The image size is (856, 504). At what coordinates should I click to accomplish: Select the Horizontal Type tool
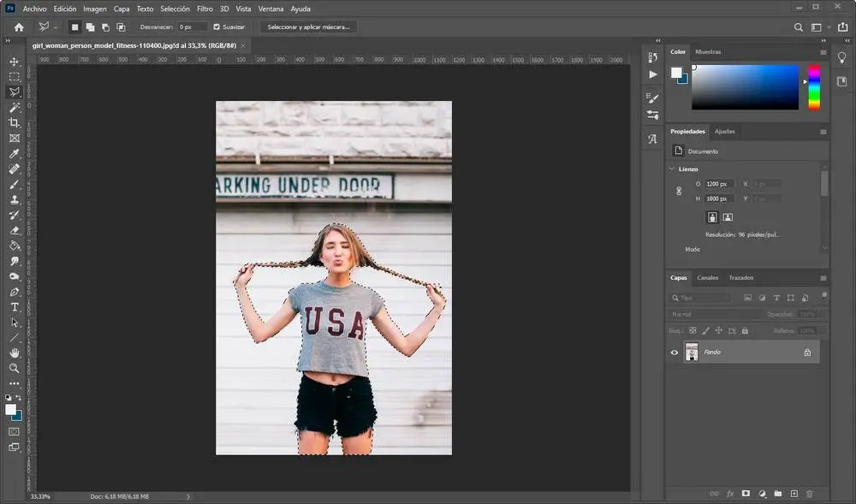pyautogui.click(x=14, y=307)
